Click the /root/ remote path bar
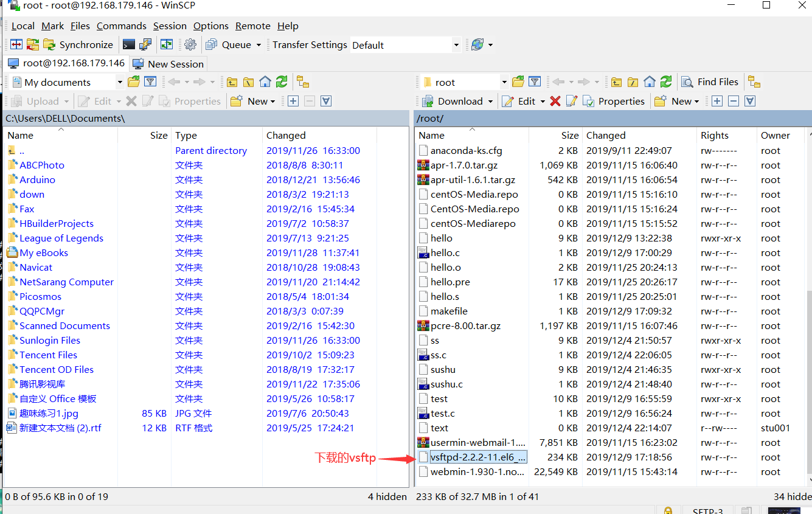This screenshot has width=812, height=514. (612, 118)
